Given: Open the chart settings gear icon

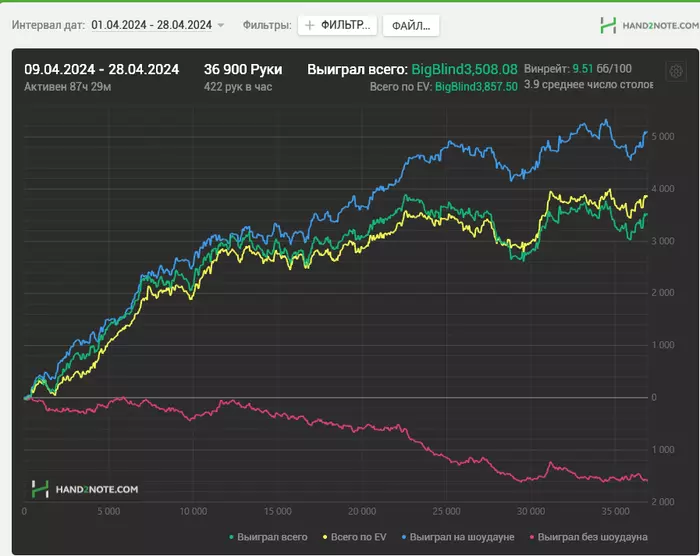Looking at the screenshot, I should click(676, 71).
